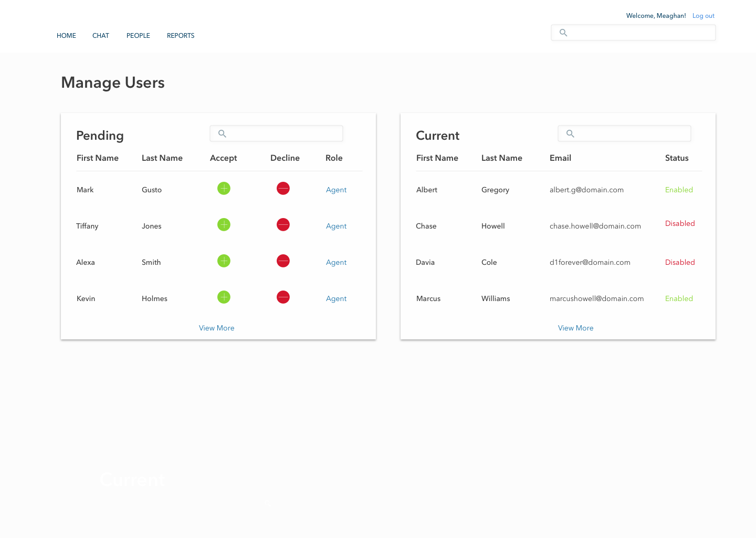Click last name Howell
The image size is (756, 538).
tap(493, 226)
